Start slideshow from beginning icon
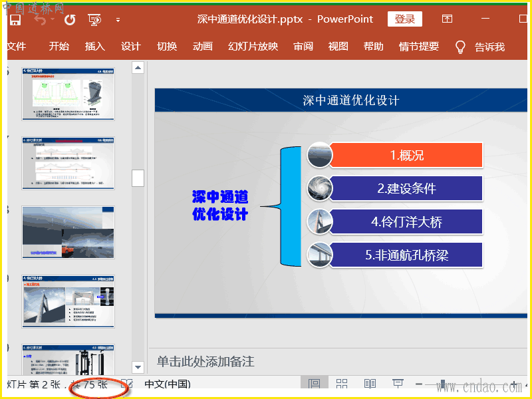Image resolution: width=532 pixels, height=399 pixels. [94, 20]
